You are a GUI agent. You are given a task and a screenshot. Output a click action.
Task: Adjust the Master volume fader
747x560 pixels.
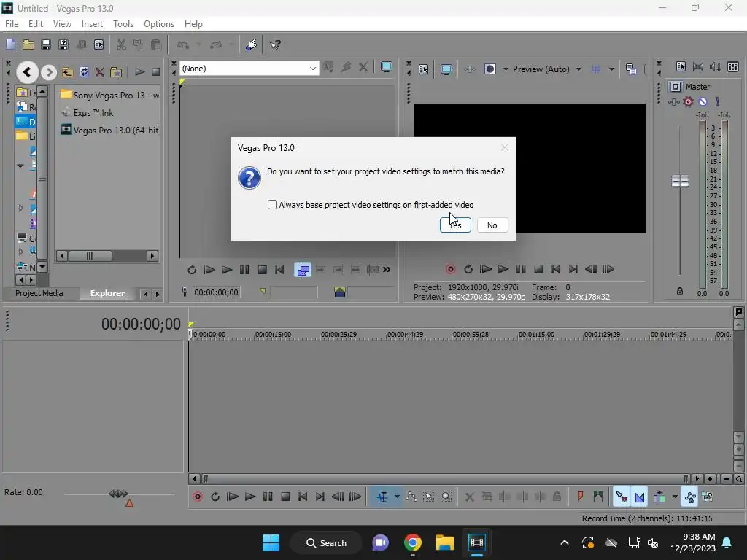(x=680, y=181)
